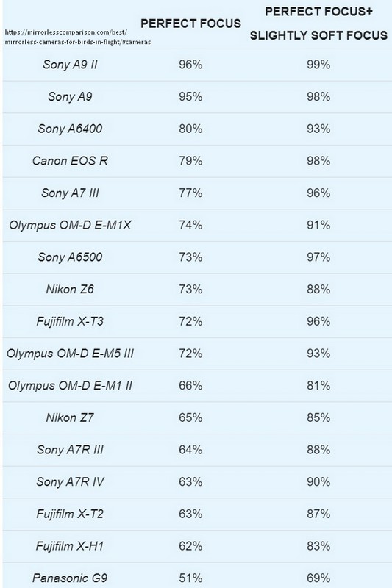
Task: Click the PERFECT FOCUS column header
Action: 190,24
